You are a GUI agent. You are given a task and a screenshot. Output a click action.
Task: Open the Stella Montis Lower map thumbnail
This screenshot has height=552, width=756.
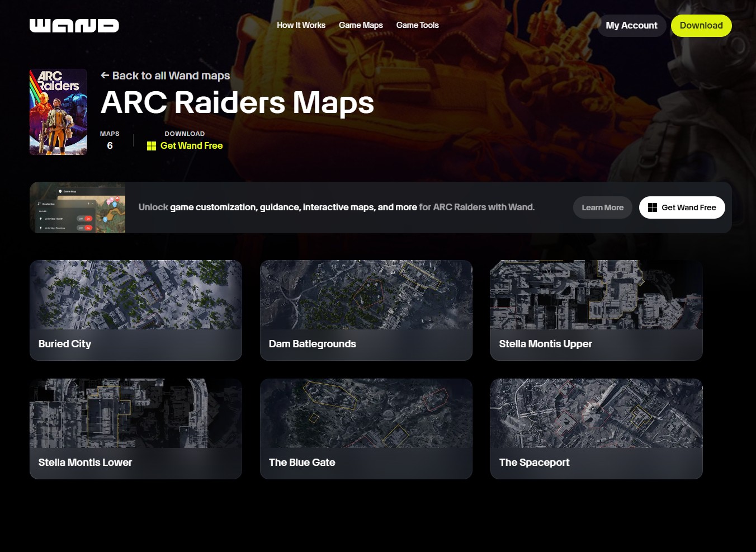point(136,413)
